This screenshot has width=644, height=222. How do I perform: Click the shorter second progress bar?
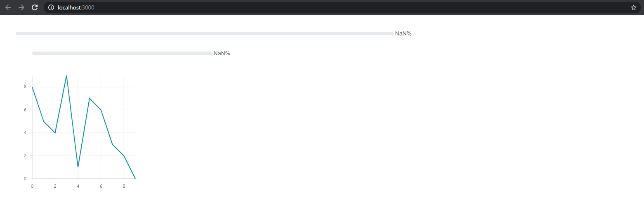(122, 53)
